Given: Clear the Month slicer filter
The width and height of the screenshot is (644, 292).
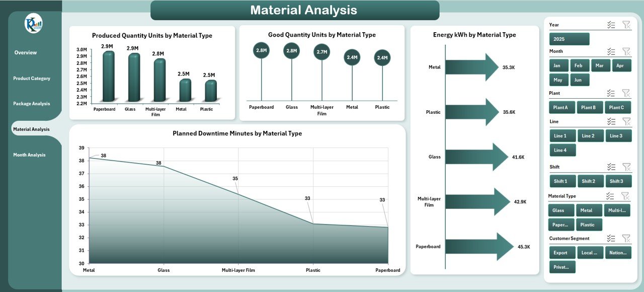Looking at the screenshot, I should coord(626,51).
